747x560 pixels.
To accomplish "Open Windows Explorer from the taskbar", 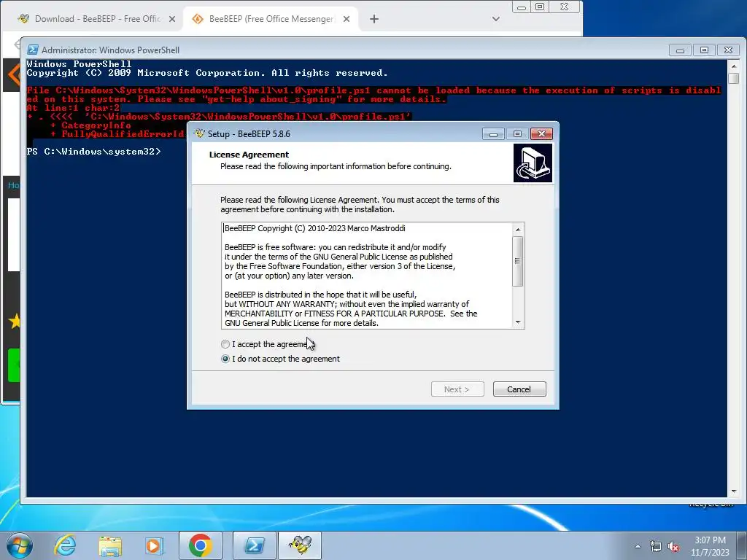I will coord(110,545).
